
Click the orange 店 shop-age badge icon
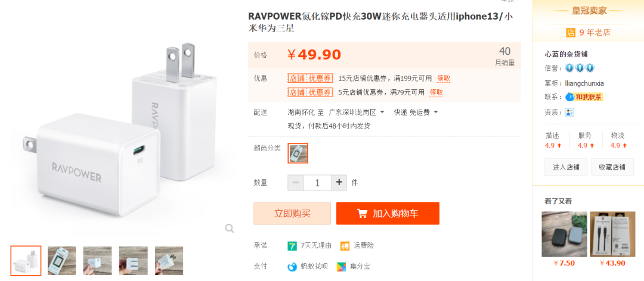[571, 32]
